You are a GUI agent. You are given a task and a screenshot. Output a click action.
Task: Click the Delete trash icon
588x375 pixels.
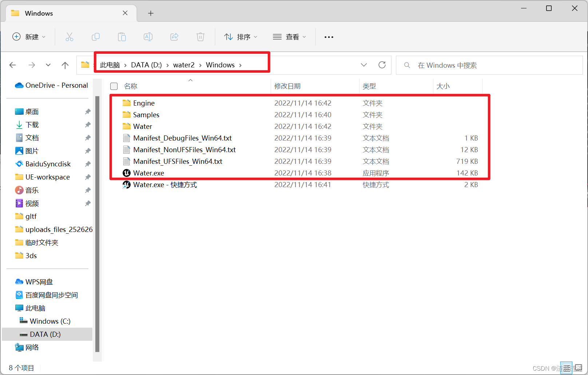[x=200, y=37]
